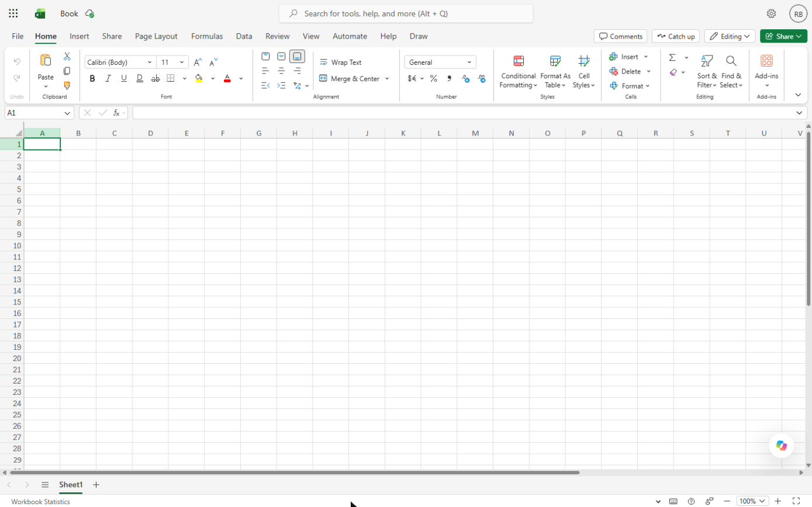
Task: Open Workbook Statistics in status bar
Action: tap(40, 501)
